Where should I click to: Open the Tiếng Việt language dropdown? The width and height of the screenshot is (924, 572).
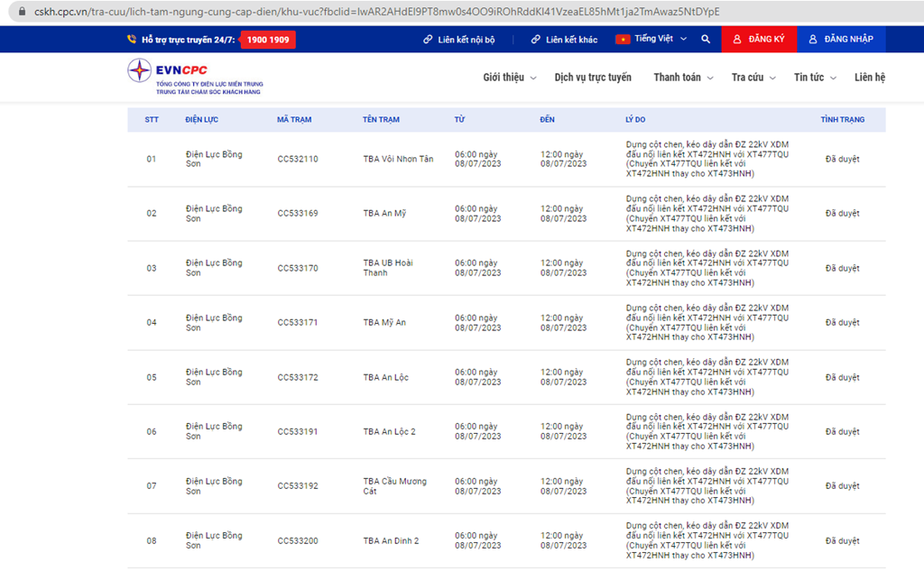[660, 39]
